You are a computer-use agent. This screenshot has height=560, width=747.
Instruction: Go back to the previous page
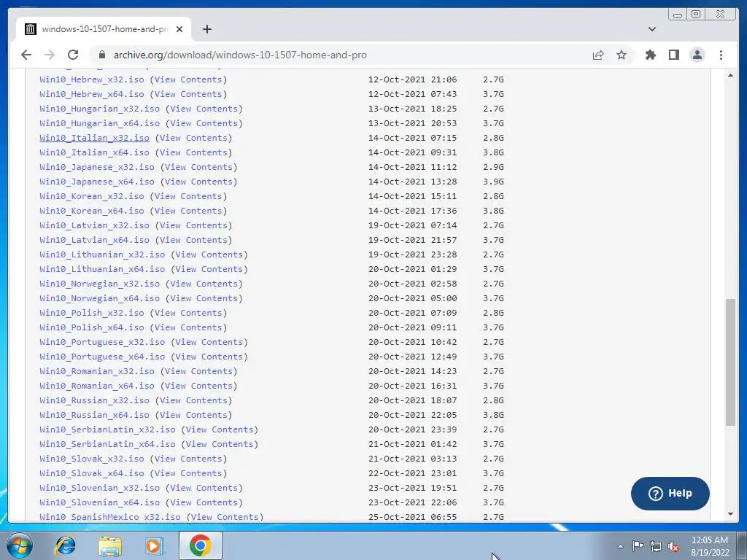26,55
